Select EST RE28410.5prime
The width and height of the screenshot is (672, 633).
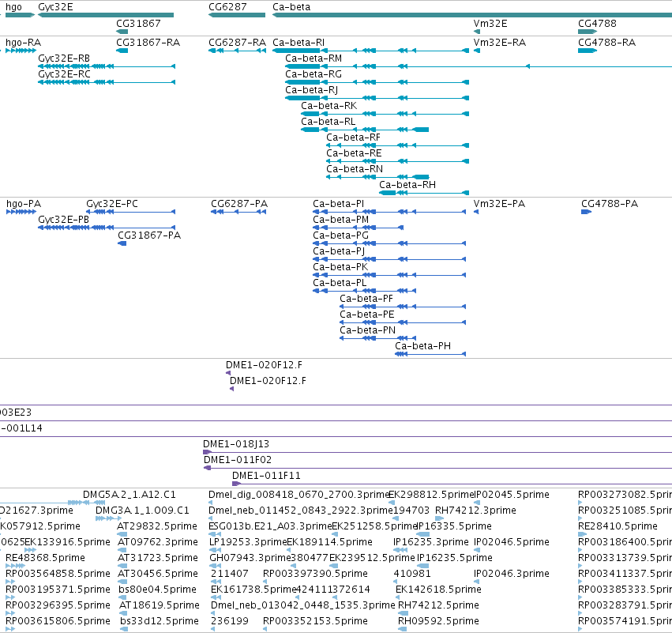coord(583,534)
